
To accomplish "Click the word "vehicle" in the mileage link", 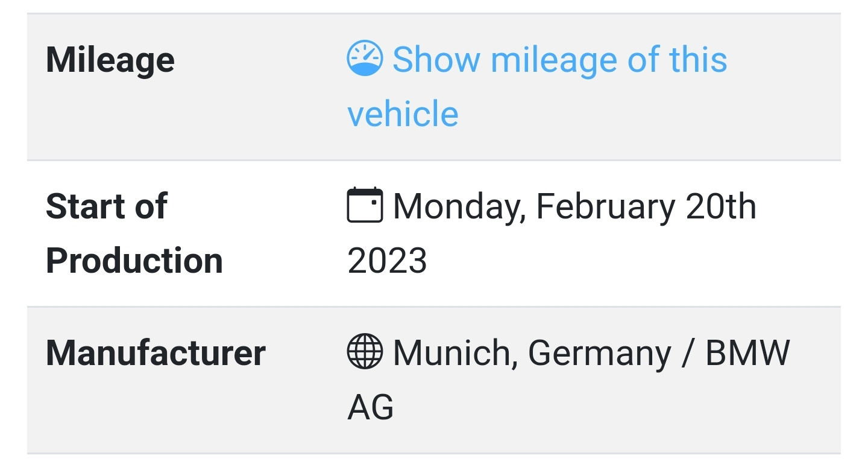I will point(403,113).
